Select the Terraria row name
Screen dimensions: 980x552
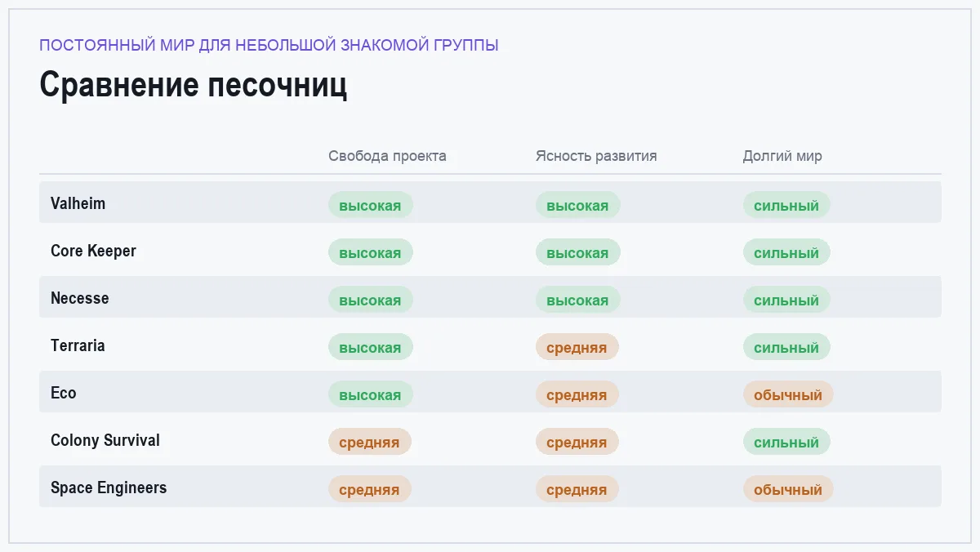[78, 345]
